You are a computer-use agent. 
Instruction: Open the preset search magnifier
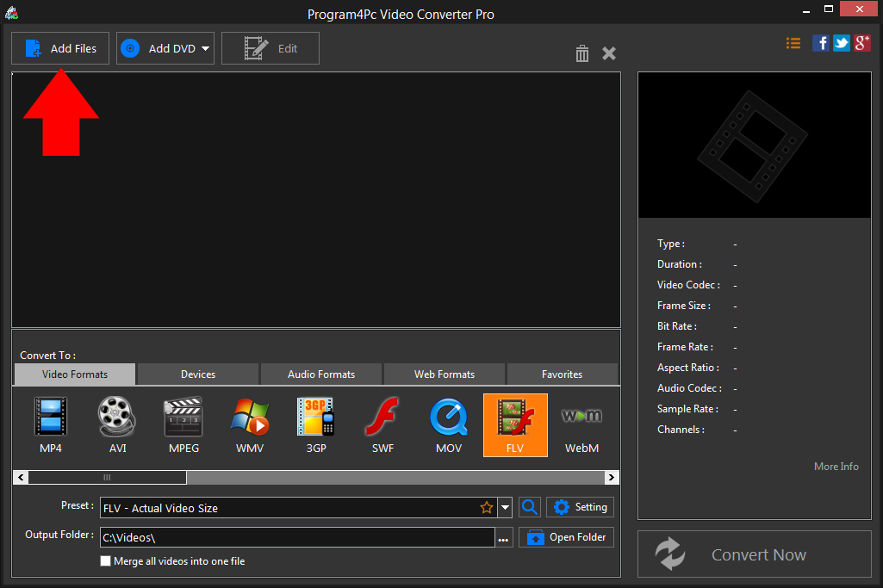[529, 507]
